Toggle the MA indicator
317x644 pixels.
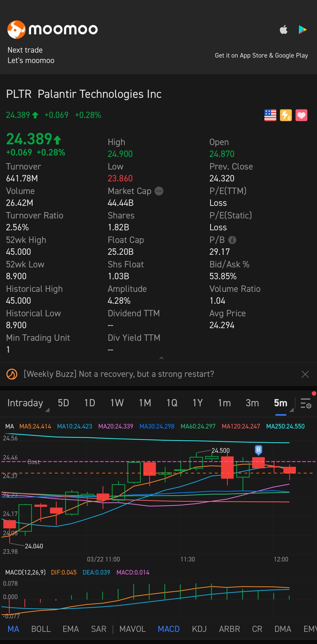13,629
